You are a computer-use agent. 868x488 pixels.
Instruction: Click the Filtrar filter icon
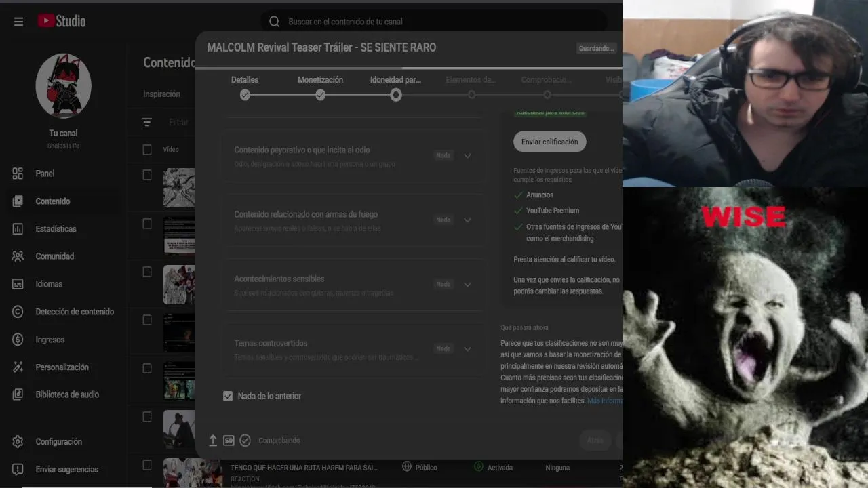click(147, 123)
